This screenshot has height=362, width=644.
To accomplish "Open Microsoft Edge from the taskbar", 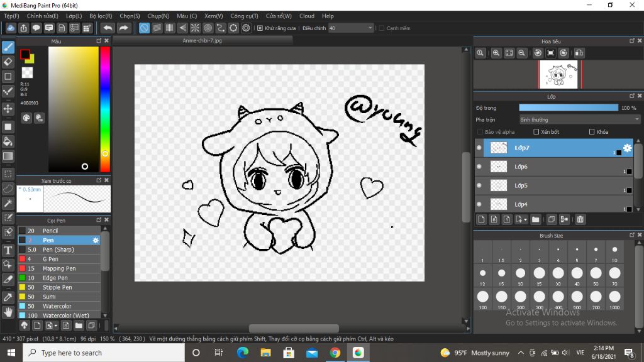I will pyautogui.click(x=243, y=353).
